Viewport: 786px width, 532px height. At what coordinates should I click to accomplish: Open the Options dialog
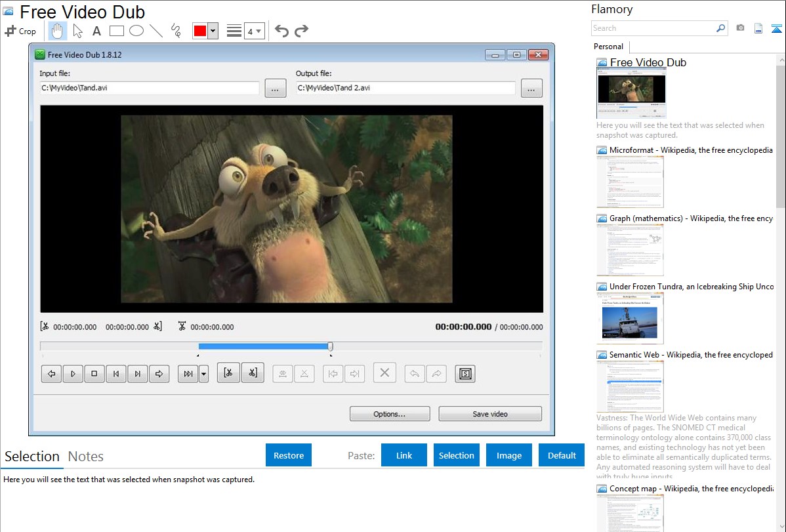pos(390,414)
